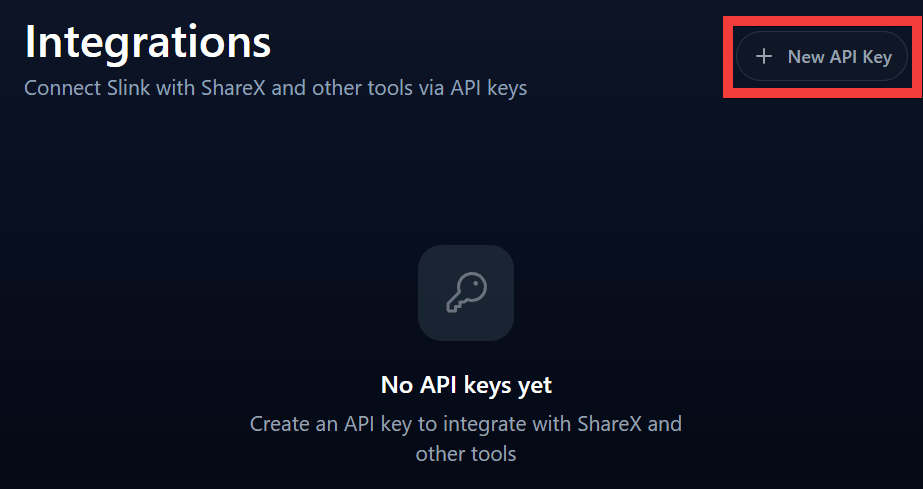Select the Integrations page heading
This screenshot has height=489, width=923.
(148, 43)
